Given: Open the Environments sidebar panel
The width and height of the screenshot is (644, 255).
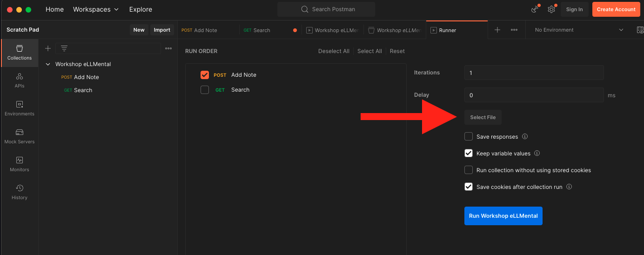Looking at the screenshot, I should tap(20, 108).
